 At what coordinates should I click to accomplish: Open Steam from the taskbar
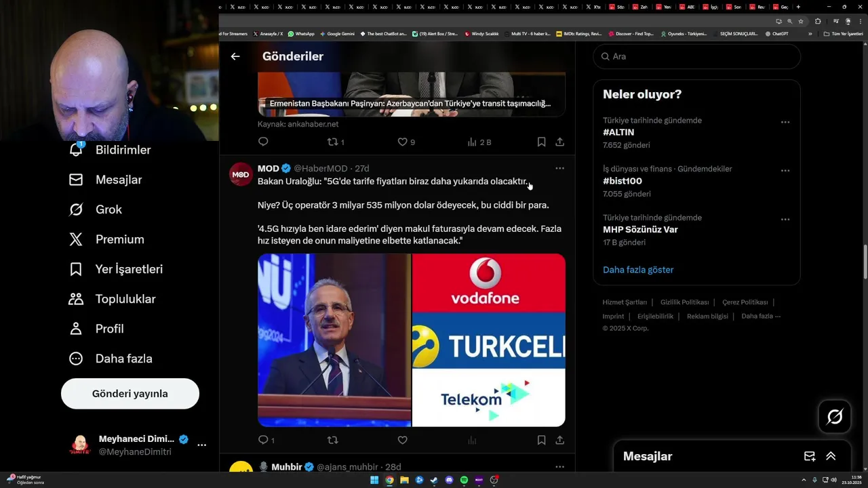[434, 480]
